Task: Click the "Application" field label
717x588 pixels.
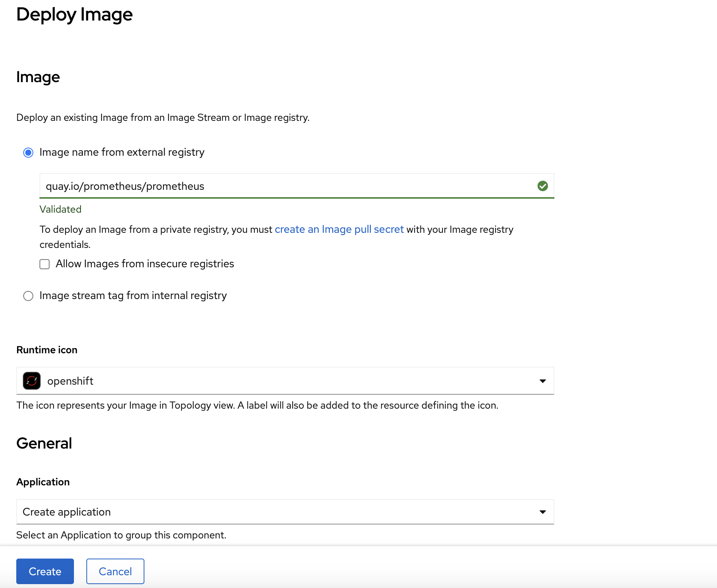Action: point(43,482)
